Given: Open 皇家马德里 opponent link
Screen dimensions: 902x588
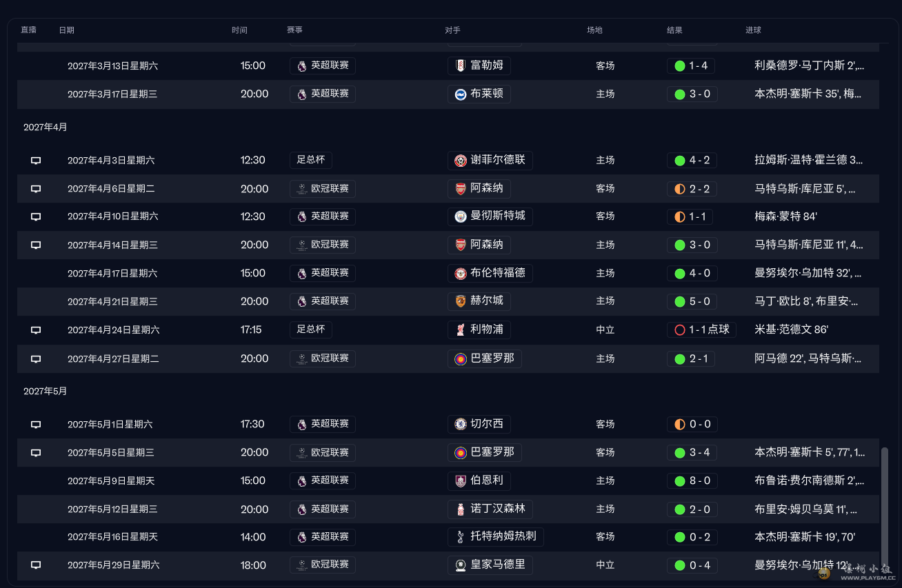Looking at the screenshot, I should [x=497, y=565].
